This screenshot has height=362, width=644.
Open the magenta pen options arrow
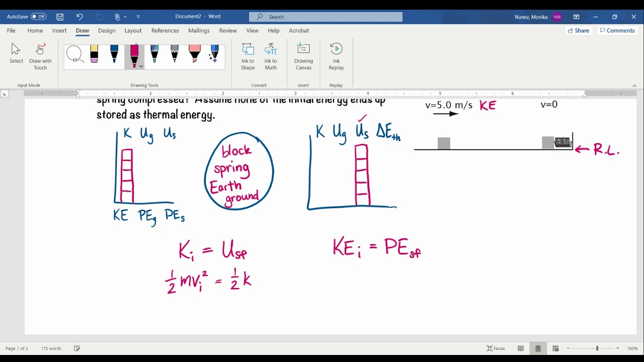141,66
